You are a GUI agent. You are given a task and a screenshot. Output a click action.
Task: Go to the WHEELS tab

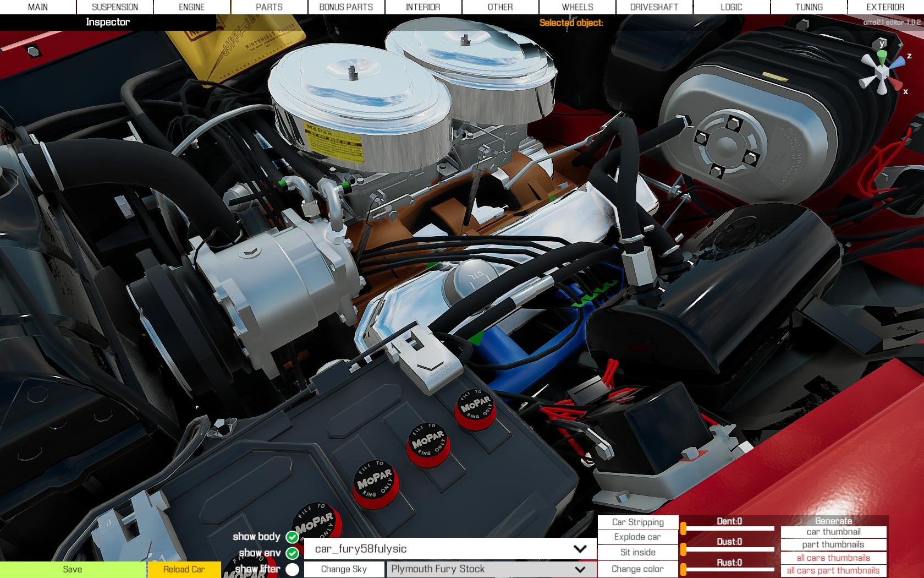click(x=577, y=7)
